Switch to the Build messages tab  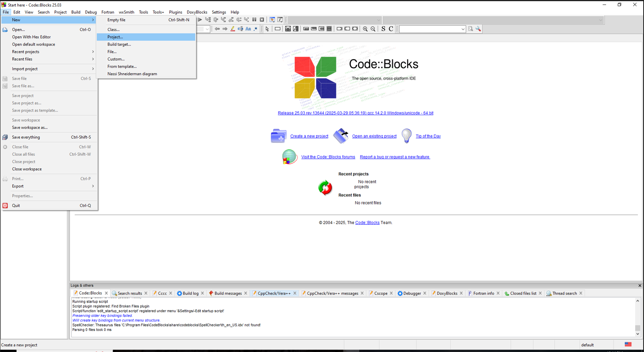[228, 293]
